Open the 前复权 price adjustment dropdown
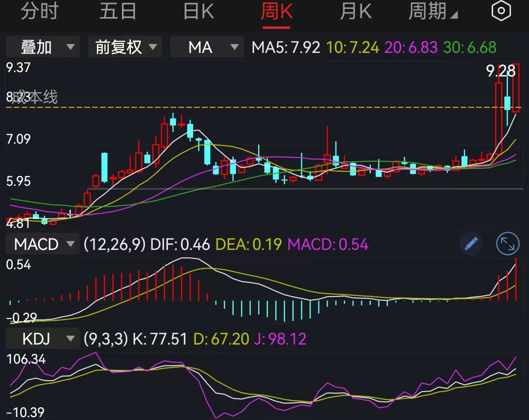529x420 pixels. (125, 47)
